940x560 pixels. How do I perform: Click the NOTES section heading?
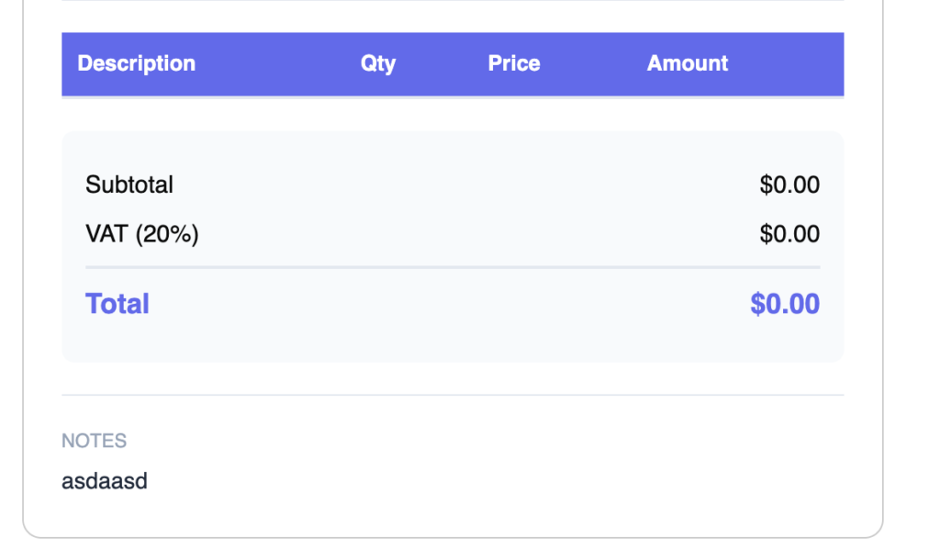[x=94, y=441]
